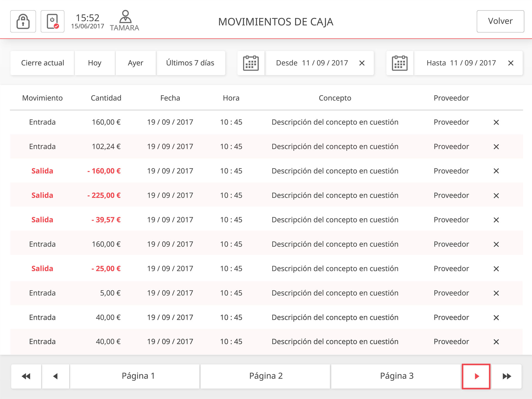Screen dimensions: 532x399
Task: Clear the Hasta date filter
Action: click(x=510, y=63)
